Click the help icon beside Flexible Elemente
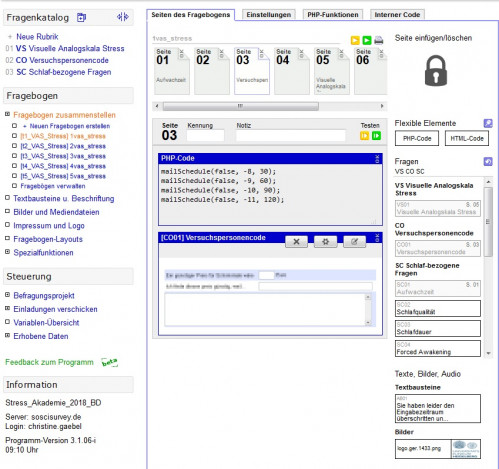499x469 pixels. [x=488, y=123]
